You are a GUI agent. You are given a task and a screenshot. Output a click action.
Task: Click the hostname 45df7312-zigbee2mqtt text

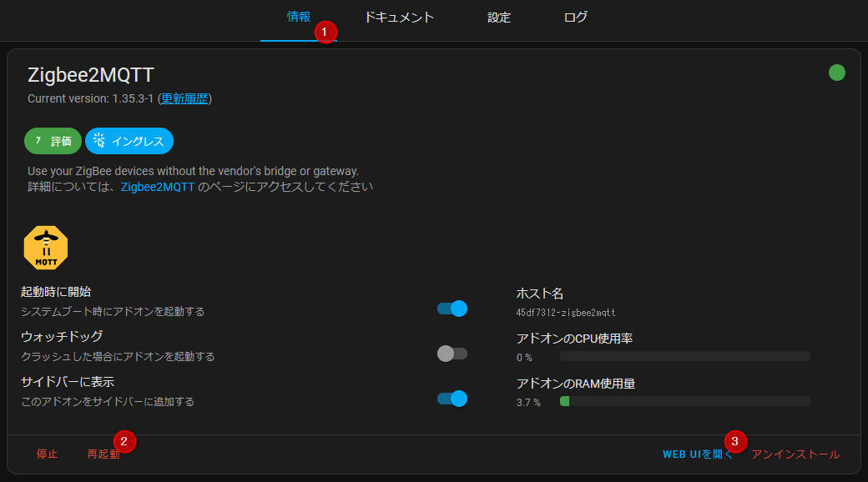point(565,313)
